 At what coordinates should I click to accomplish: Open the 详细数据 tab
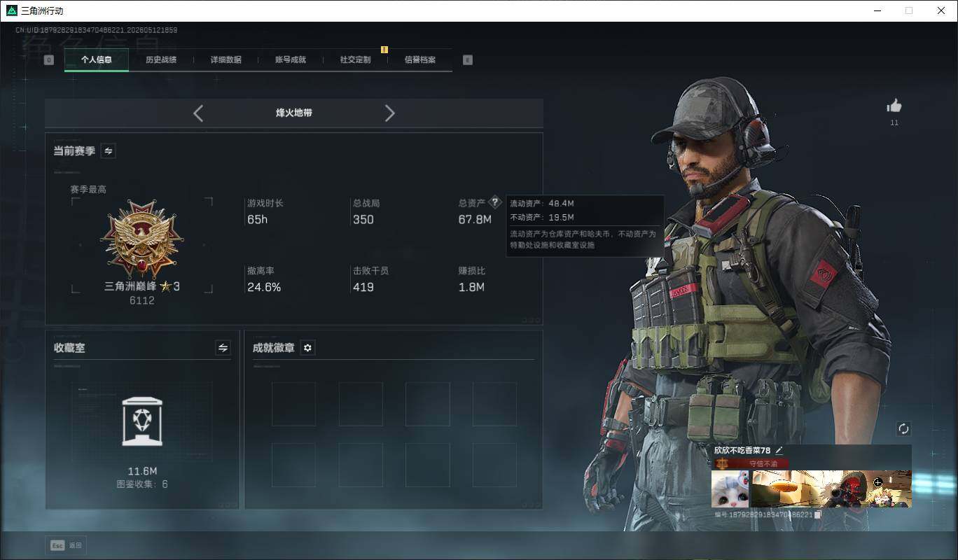click(225, 60)
